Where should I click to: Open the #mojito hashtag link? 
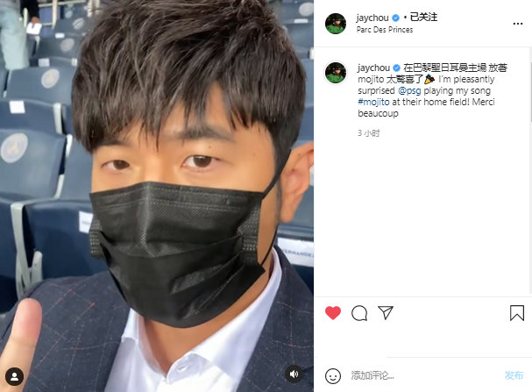(373, 102)
